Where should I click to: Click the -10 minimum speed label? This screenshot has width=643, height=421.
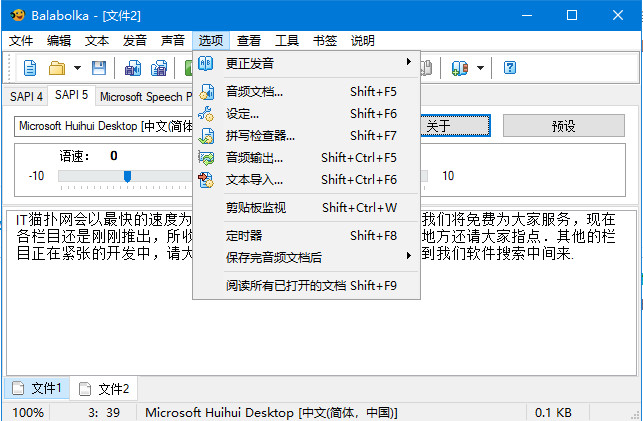[36, 176]
